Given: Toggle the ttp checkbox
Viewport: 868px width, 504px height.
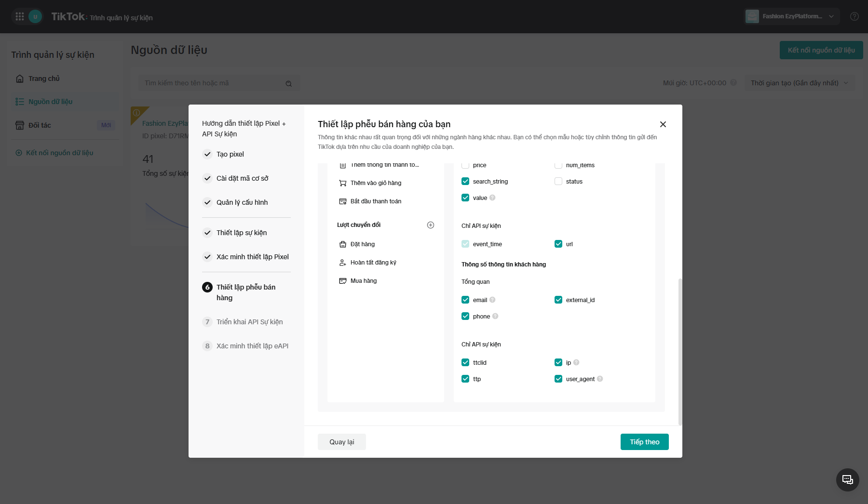Looking at the screenshot, I should tap(465, 379).
